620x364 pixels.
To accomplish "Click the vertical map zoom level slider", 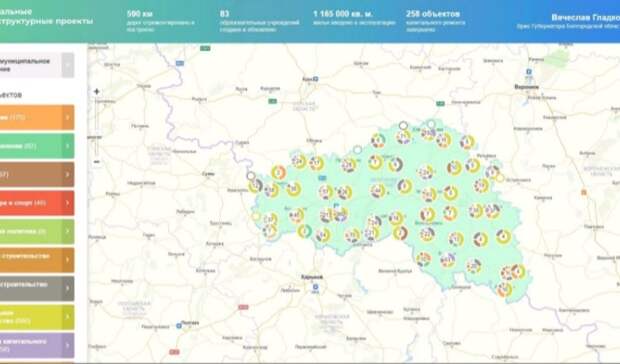I will tap(97, 126).
